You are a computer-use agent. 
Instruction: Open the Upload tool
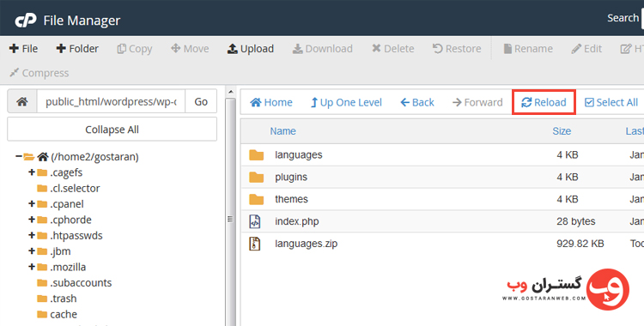click(x=251, y=48)
